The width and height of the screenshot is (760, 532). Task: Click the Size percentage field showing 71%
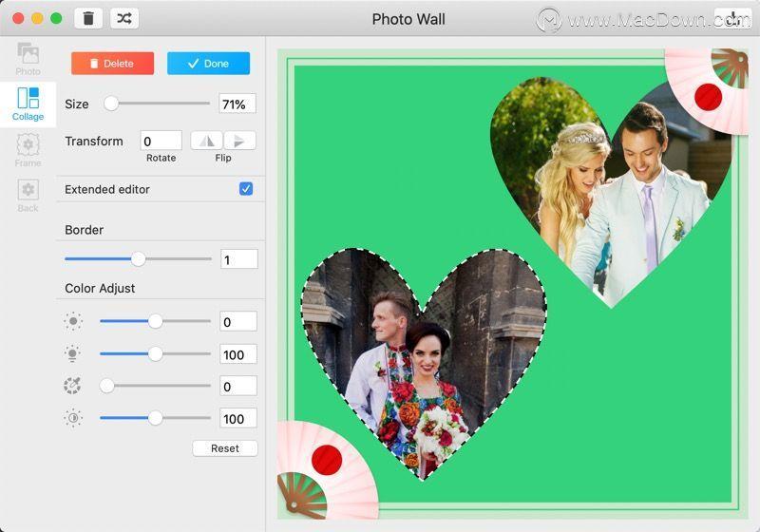pyautogui.click(x=237, y=104)
